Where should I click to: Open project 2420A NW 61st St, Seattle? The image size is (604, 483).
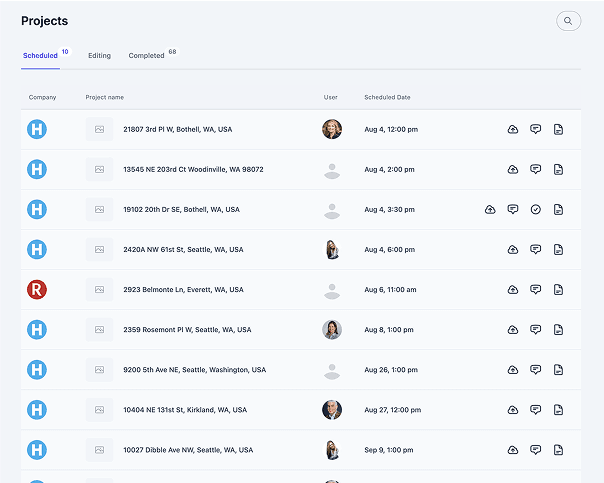coord(183,250)
